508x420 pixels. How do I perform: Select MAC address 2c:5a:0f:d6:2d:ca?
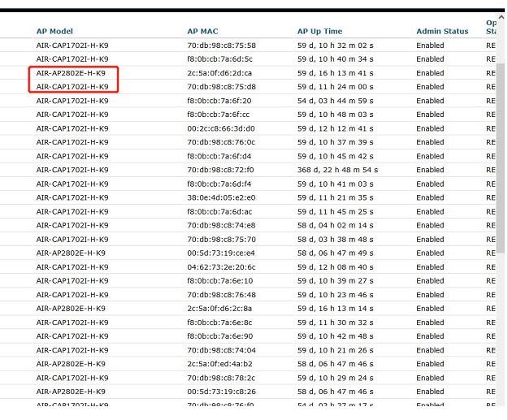coord(219,73)
